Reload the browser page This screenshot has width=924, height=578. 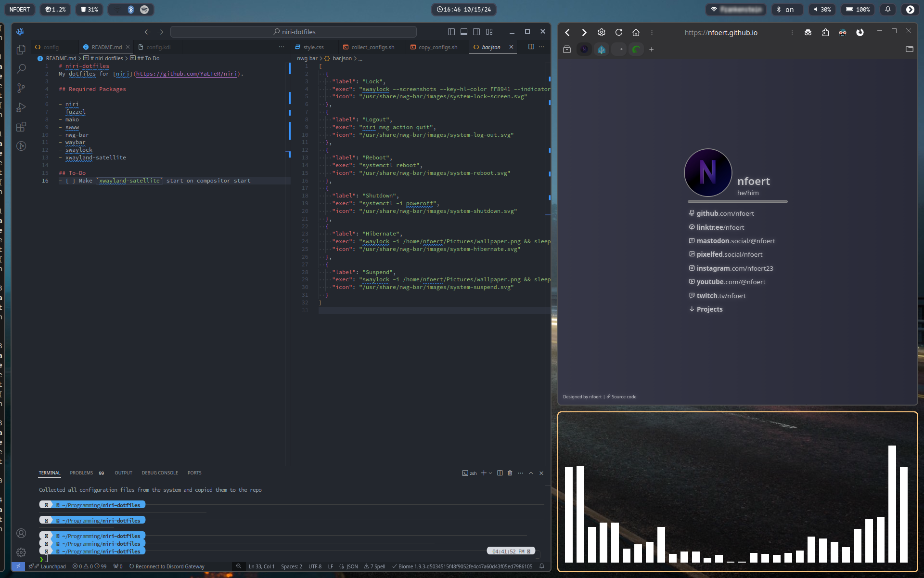point(619,32)
